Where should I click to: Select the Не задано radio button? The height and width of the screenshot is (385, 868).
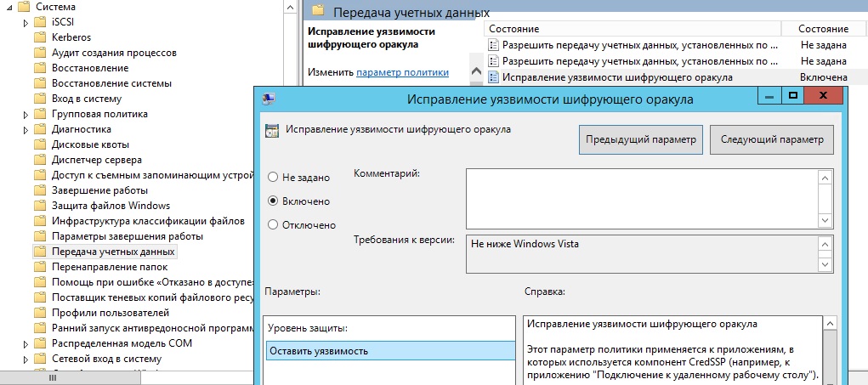[272, 178]
